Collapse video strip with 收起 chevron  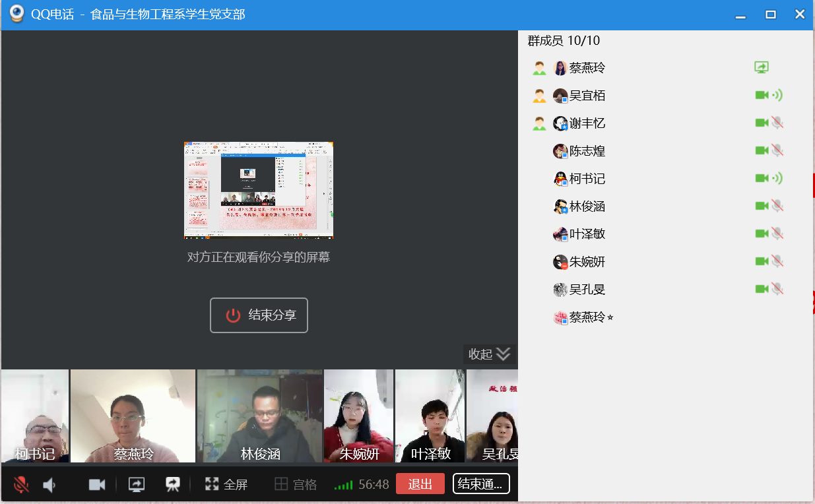pos(489,354)
